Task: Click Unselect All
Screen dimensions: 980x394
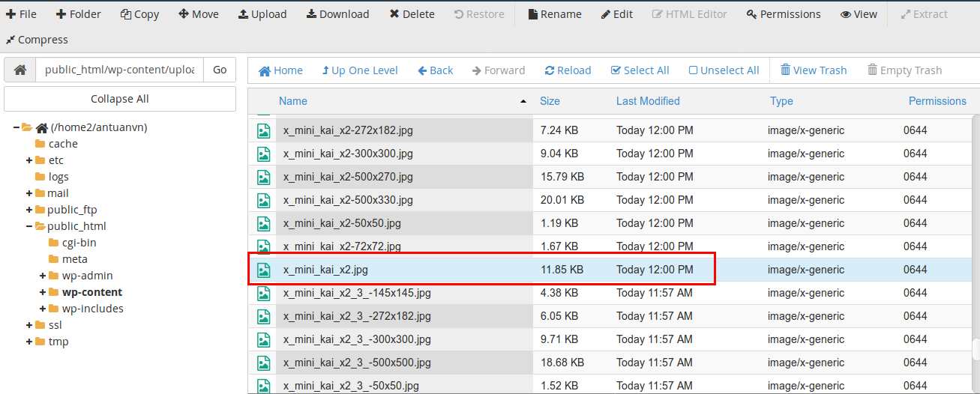Action: pos(724,70)
